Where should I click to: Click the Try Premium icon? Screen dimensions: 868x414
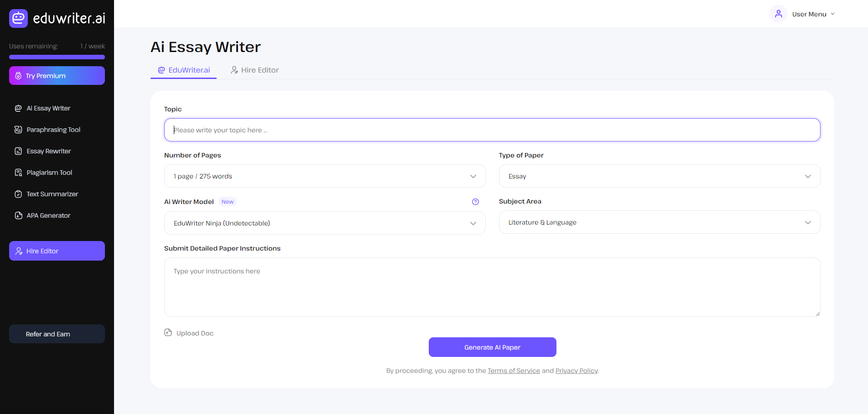[x=18, y=76]
